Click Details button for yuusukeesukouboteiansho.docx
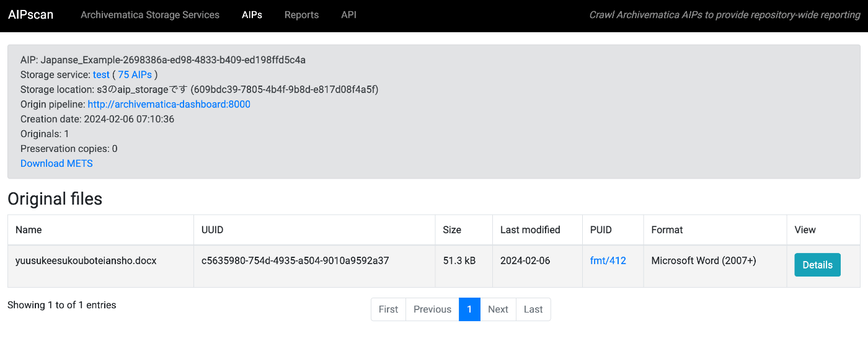Screen dimensions: 868x346 [817, 265]
